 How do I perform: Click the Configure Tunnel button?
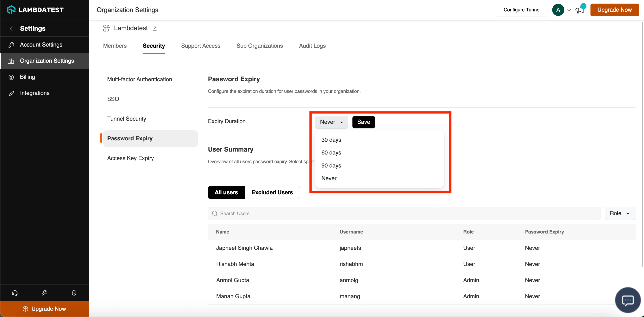pyautogui.click(x=522, y=10)
